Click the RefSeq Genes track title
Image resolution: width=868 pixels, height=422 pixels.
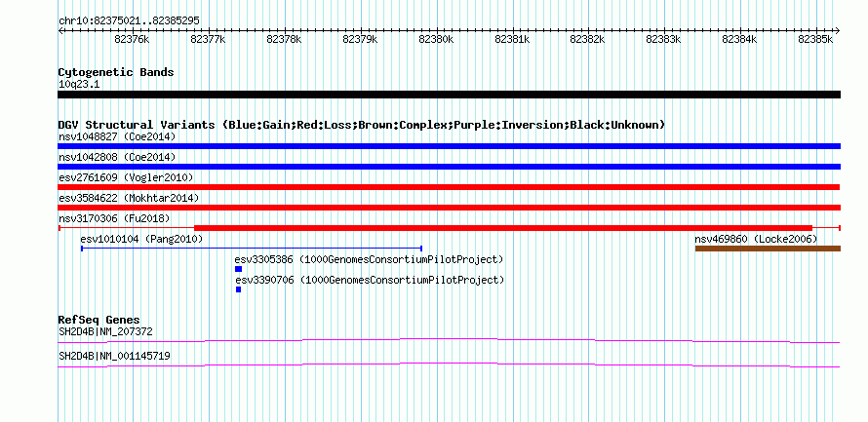[x=99, y=321]
